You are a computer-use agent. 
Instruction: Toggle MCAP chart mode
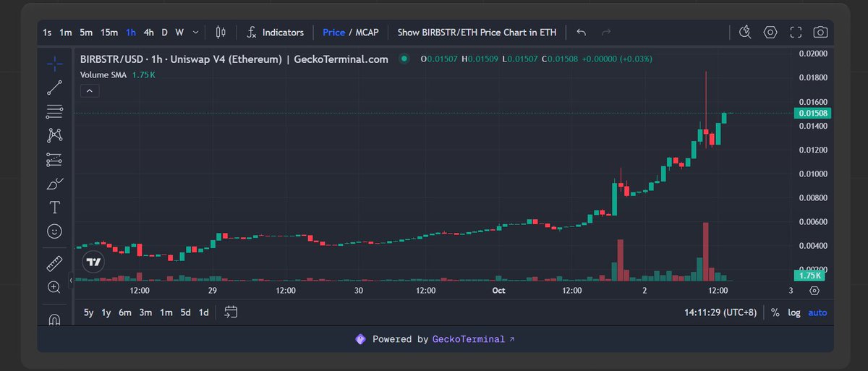coord(367,33)
